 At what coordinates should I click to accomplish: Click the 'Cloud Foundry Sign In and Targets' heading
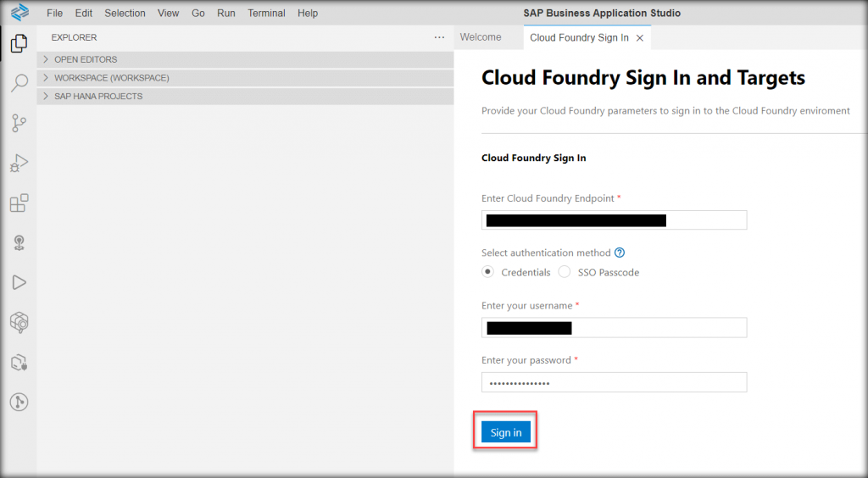[x=643, y=78]
